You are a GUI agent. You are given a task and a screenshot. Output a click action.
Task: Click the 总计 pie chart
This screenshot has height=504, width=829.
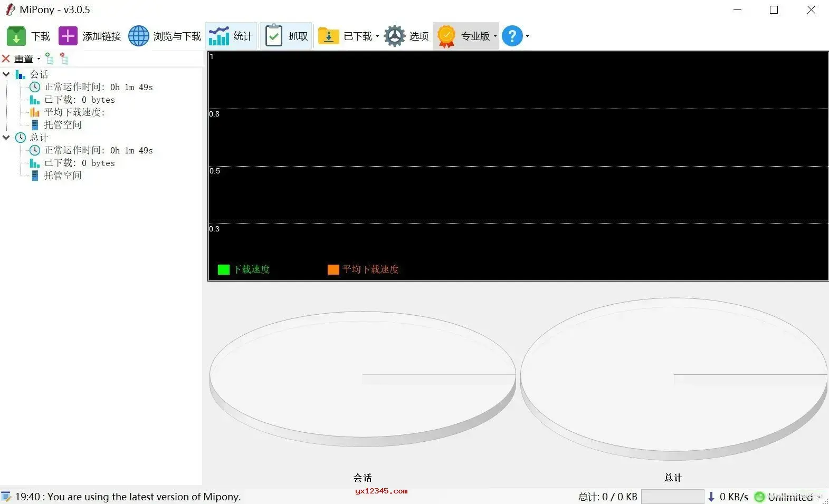click(x=674, y=379)
